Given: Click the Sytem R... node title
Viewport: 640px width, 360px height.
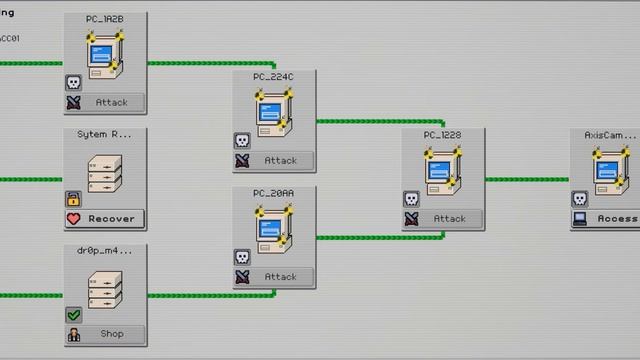Looking at the screenshot, I should (104, 135).
